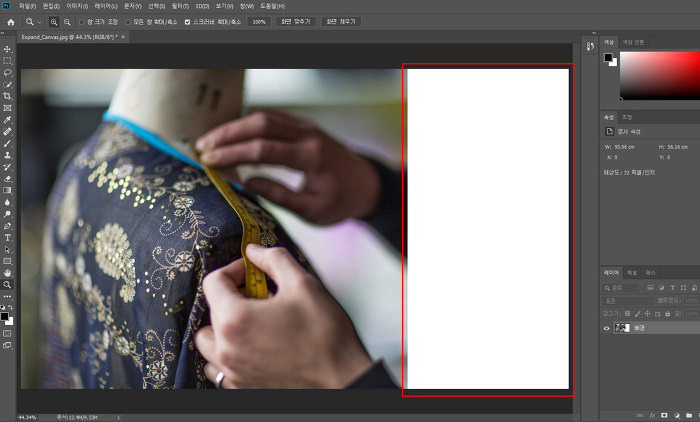Select the Eraser tool
Image resolution: width=700 pixels, height=422 pixels.
coord(7,179)
